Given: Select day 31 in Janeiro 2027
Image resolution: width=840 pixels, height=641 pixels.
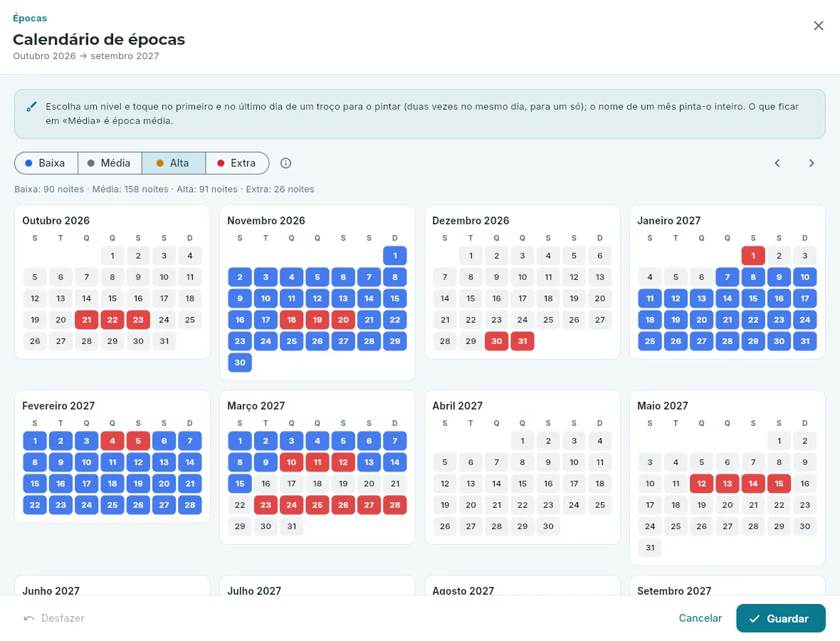Looking at the screenshot, I should [x=804, y=341].
